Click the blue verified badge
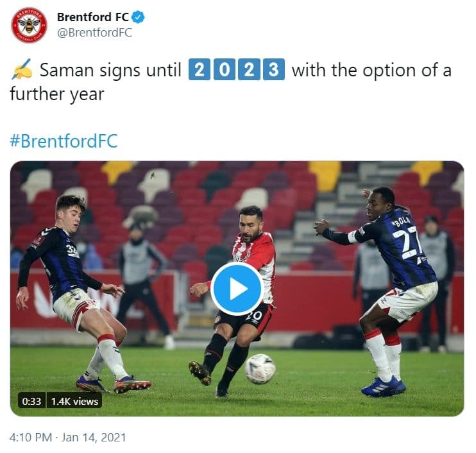The image size is (476, 453). pos(139,17)
